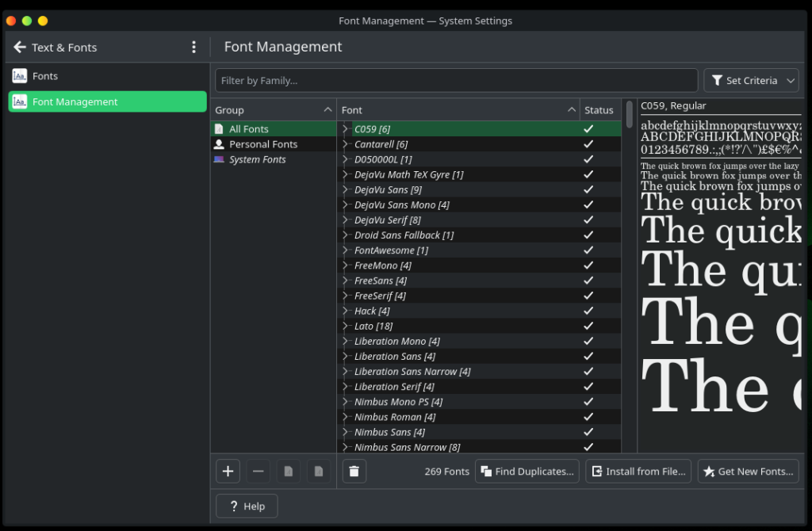Click the back arrow beside Text & Fonts
This screenshot has height=531, width=812.
click(x=20, y=48)
